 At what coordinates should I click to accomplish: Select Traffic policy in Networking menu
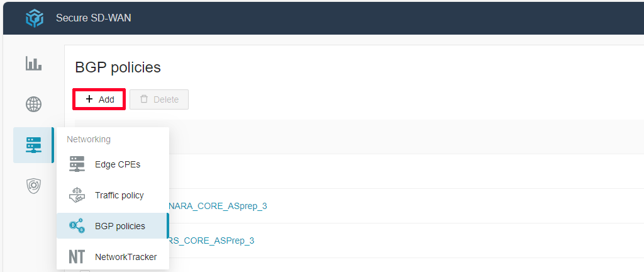[119, 195]
